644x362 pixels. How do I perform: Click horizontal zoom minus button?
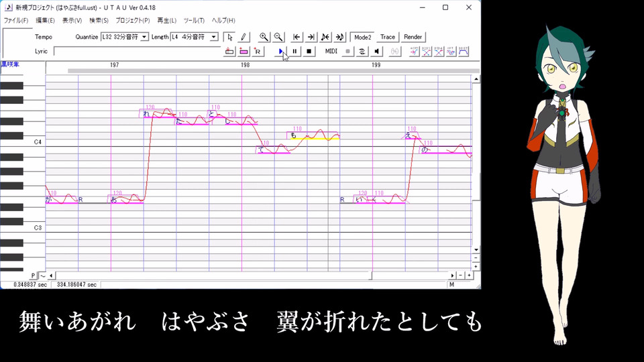[461, 276]
